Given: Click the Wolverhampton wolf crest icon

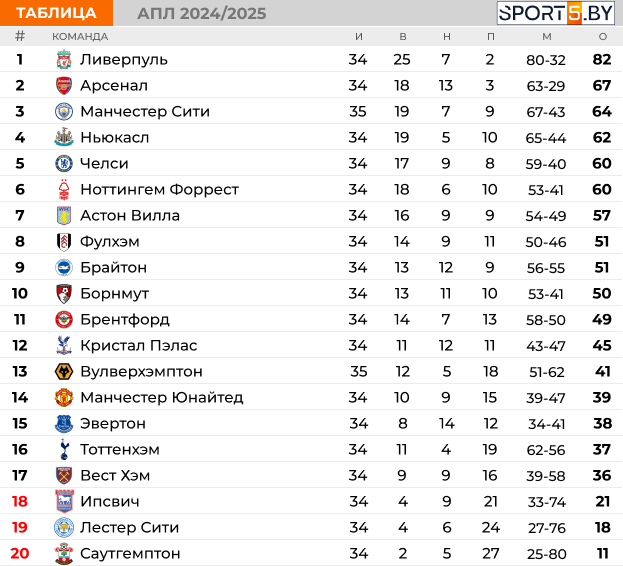Looking at the screenshot, I should (64, 371).
